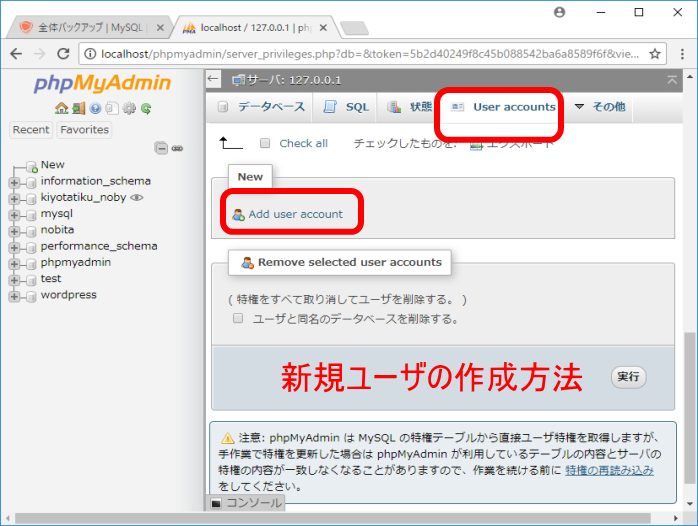Open the phpMyAdmin home icon
698x526 pixels.
(x=61, y=108)
